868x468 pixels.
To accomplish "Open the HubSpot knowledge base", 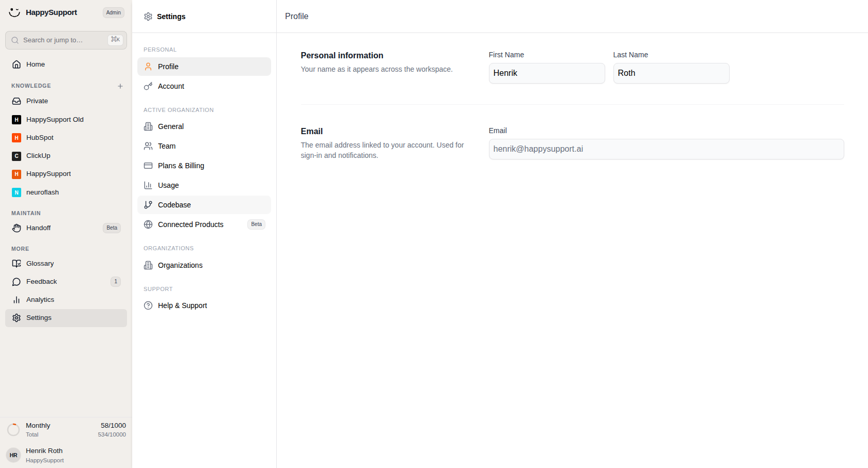I will (66, 138).
